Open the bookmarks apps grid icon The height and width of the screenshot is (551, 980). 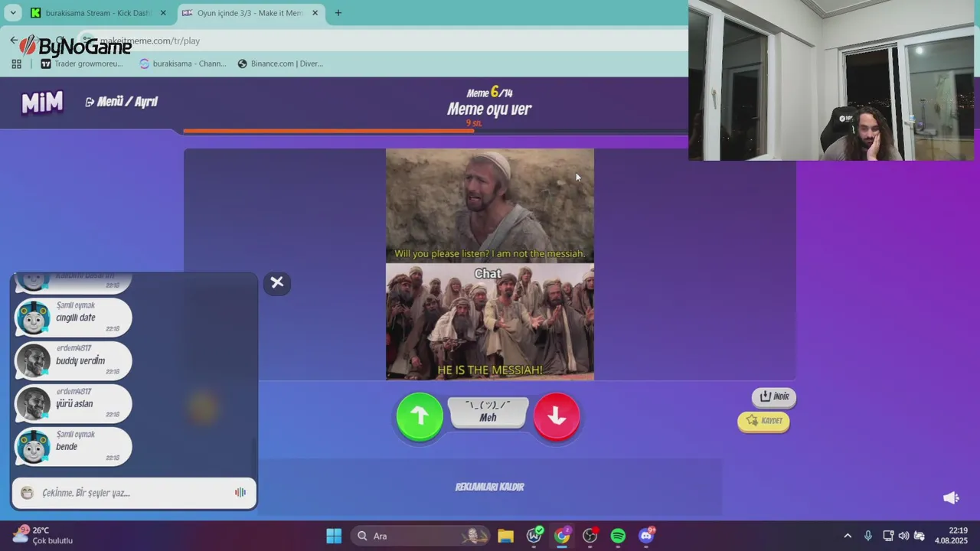[16, 64]
